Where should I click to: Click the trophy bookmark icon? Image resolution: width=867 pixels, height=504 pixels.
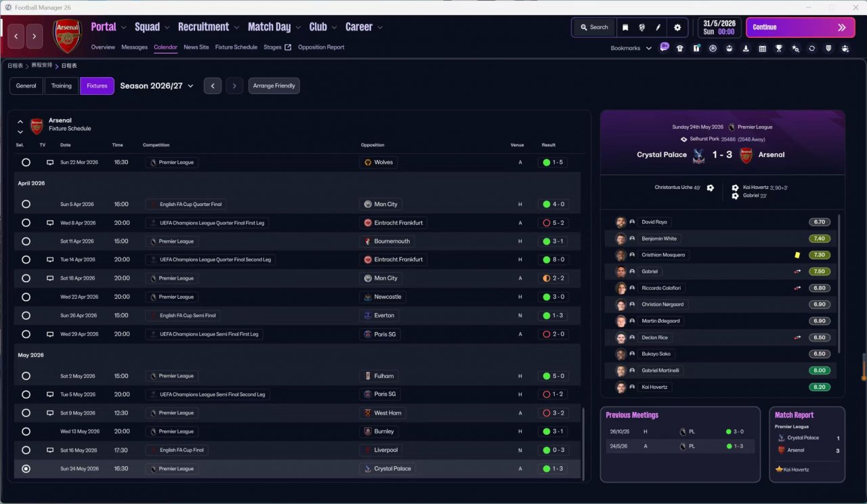(x=779, y=48)
